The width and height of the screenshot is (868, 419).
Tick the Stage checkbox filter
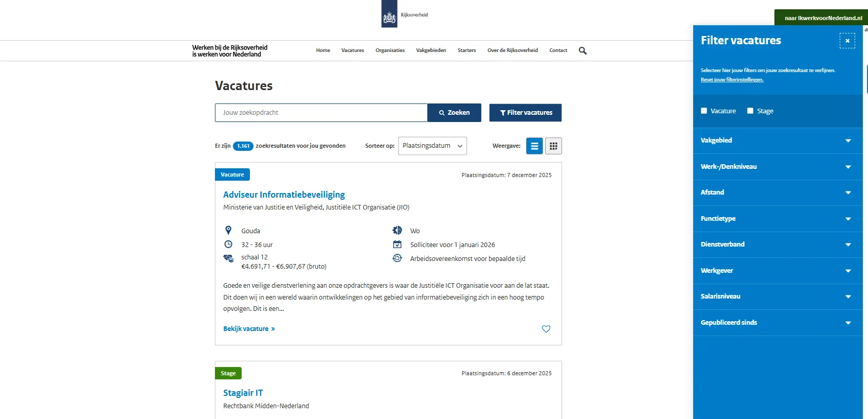(x=750, y=111)
